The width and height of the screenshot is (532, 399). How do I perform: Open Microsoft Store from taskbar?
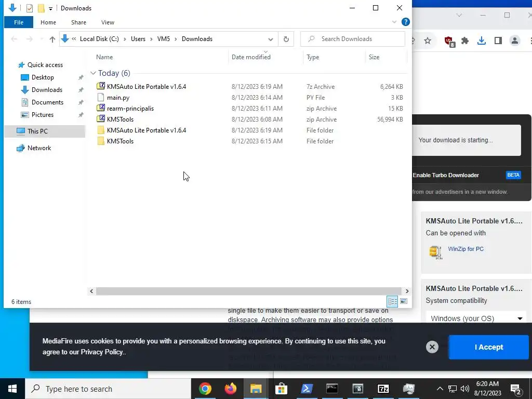tap(281, 389)
